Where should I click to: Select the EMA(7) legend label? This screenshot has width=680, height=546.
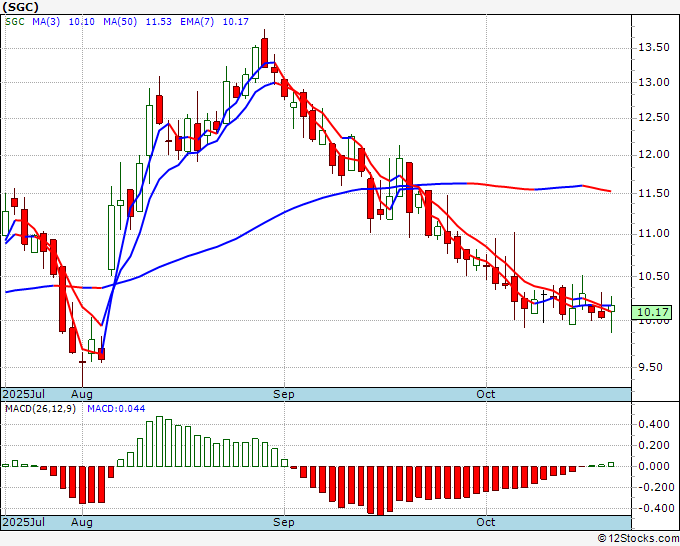(x=197, y=22)
